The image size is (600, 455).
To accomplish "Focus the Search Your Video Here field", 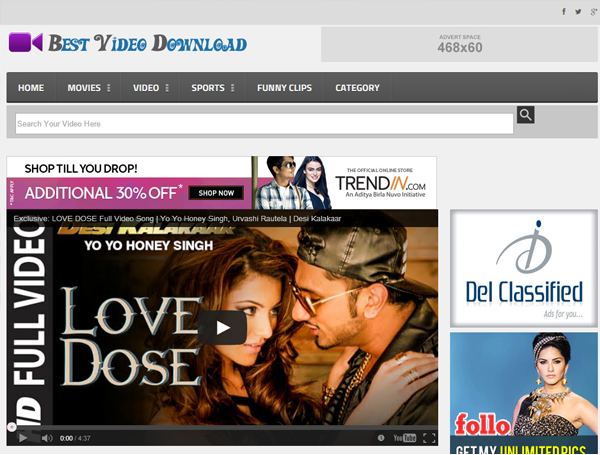I will click(264, 124).
